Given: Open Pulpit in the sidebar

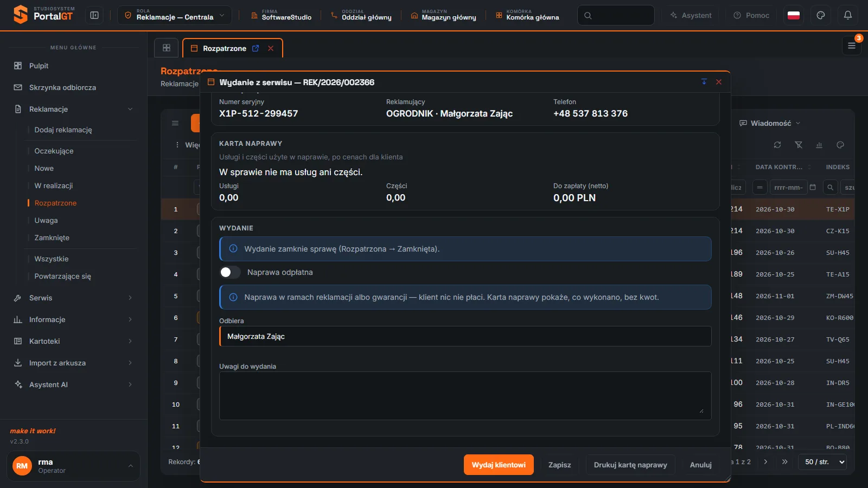Looking at the screenshot, I should pos(73,66).
